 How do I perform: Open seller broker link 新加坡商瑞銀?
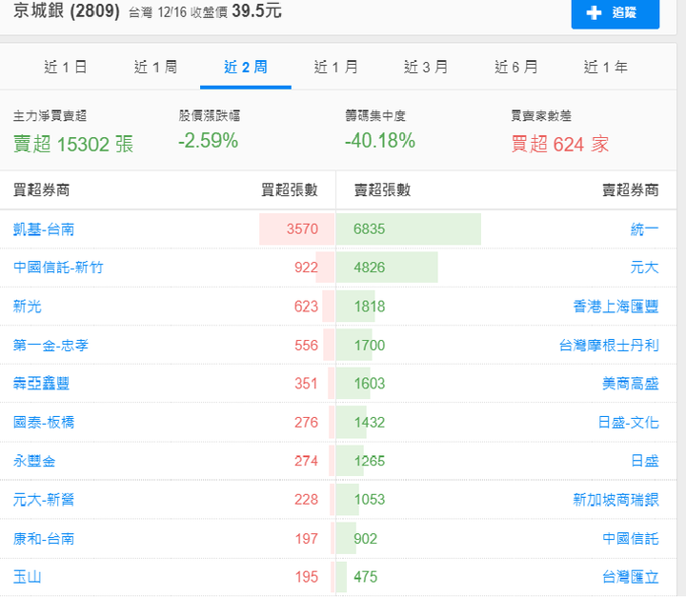tap(616, 499)
